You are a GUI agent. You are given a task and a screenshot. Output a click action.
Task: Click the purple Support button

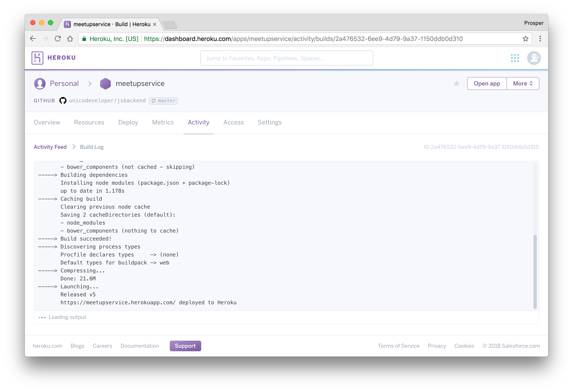[x=185, y=346]
